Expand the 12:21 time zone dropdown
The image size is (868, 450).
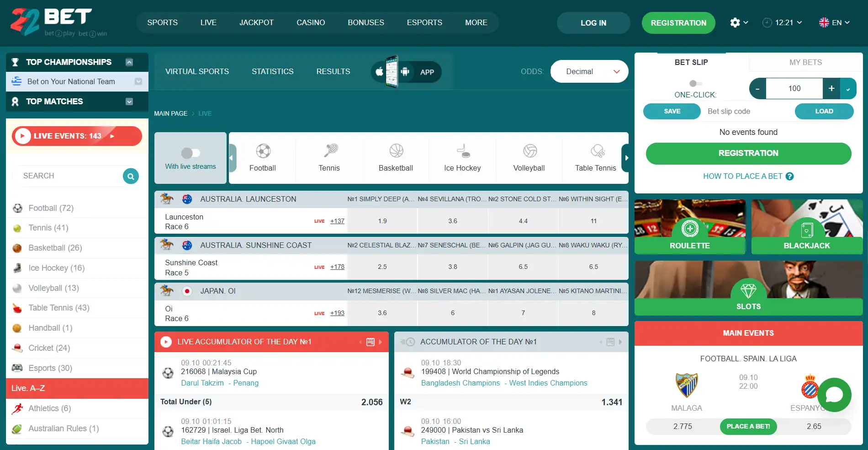click(782, 22)
